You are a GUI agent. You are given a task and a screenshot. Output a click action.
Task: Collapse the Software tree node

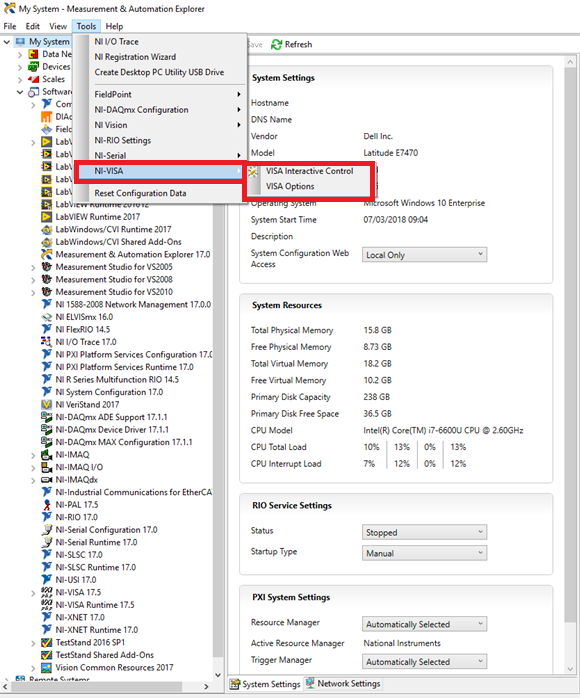pos(20,92)
